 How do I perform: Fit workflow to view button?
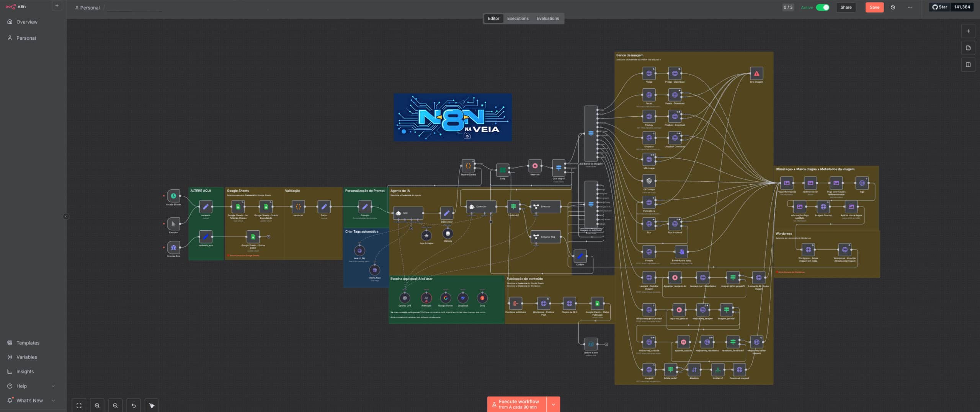79,405
